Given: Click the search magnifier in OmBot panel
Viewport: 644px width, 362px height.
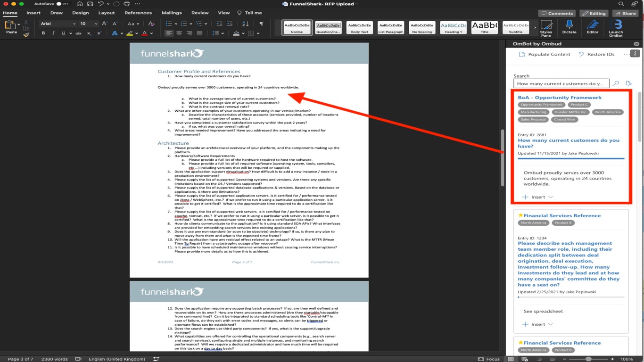Looking at the screenshot, I should click(616, 83).
